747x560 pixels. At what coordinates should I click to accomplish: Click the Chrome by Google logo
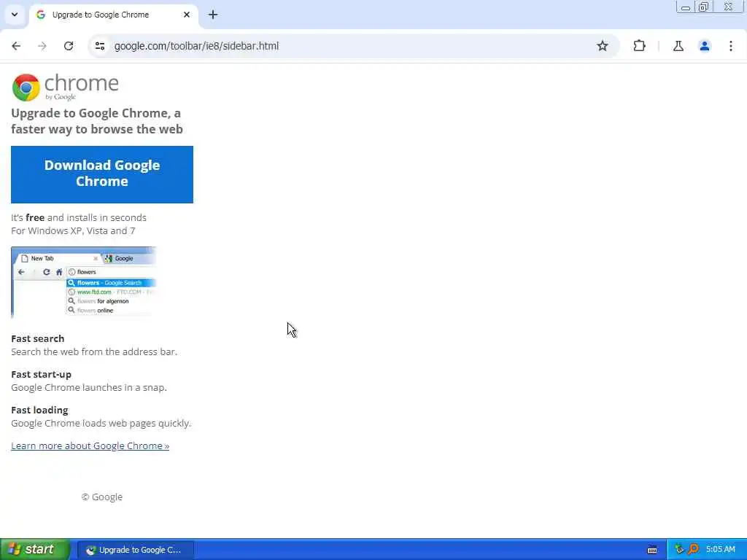point(65,87)
